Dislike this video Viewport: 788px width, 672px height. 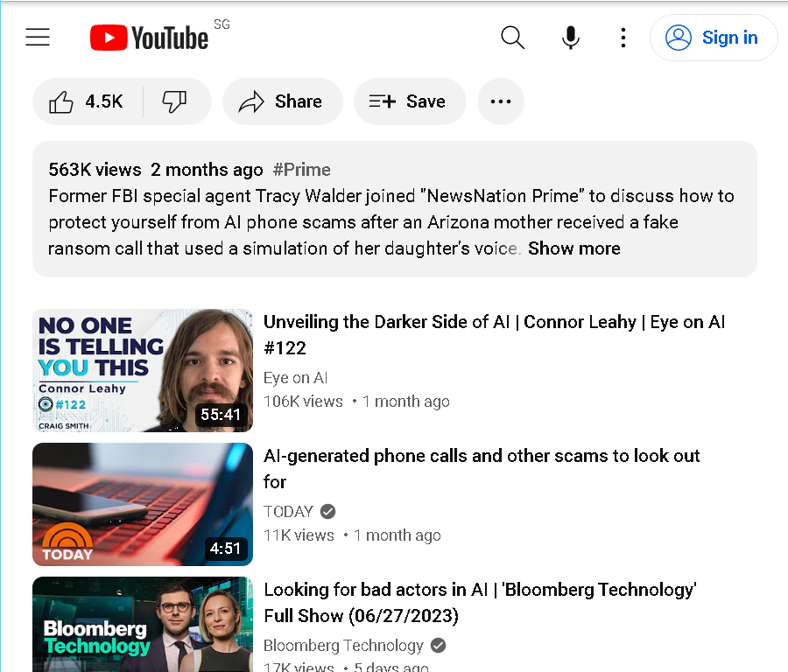click(175, 101)
